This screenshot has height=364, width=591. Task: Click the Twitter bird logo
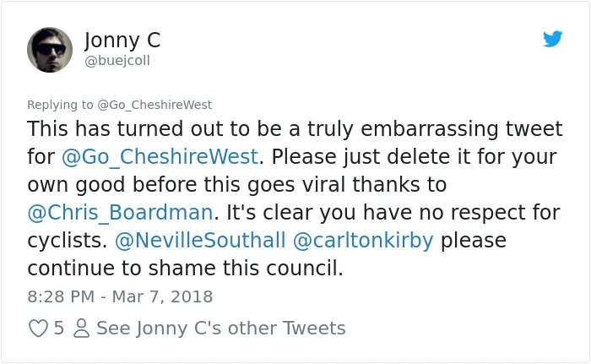[x=552, y=39]
